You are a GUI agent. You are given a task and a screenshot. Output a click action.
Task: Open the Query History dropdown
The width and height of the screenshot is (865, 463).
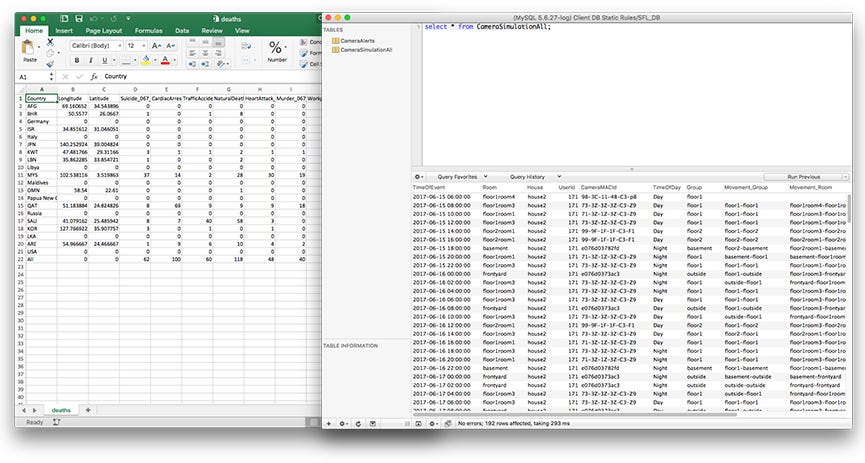(535, 177)
